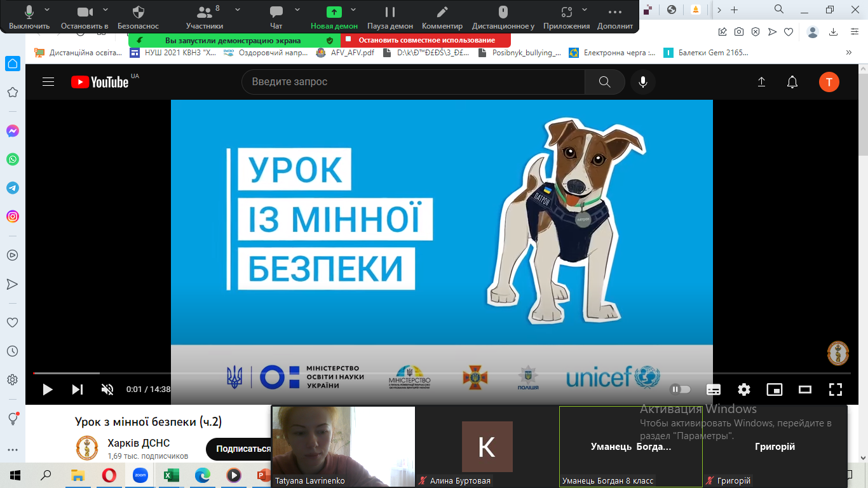Open YouTube create/upload icon
Image resolution: width=868 pixels, height=488 pixels.
click(761, 82)
